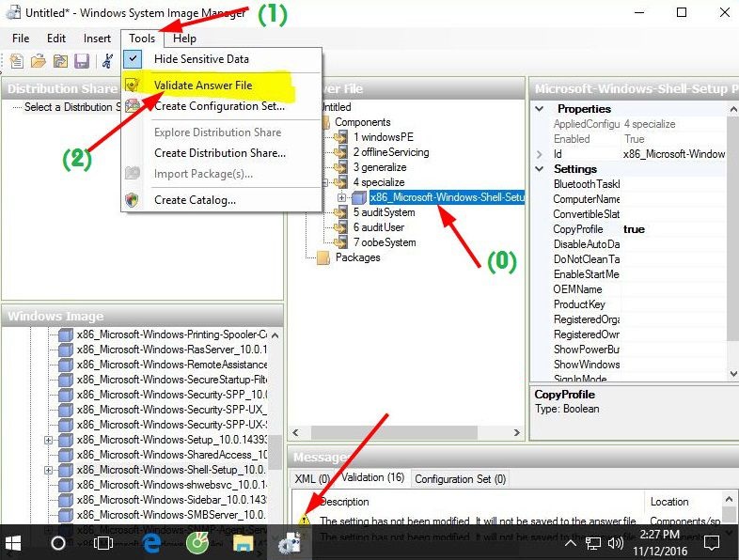739x560 pixels.
Task: Collapse the Properties section chevron
Action: [540, 109]
